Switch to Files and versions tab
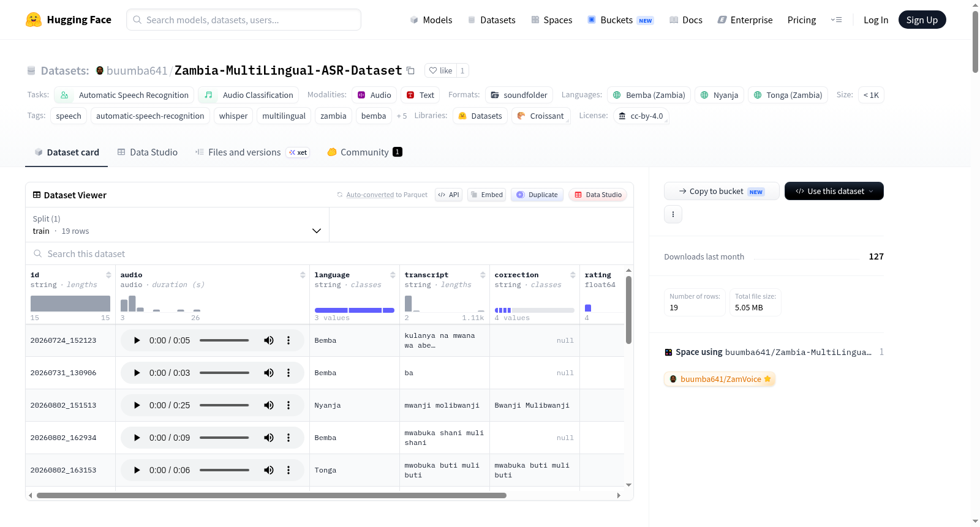 pyautogui.click(x=252, y=152)
